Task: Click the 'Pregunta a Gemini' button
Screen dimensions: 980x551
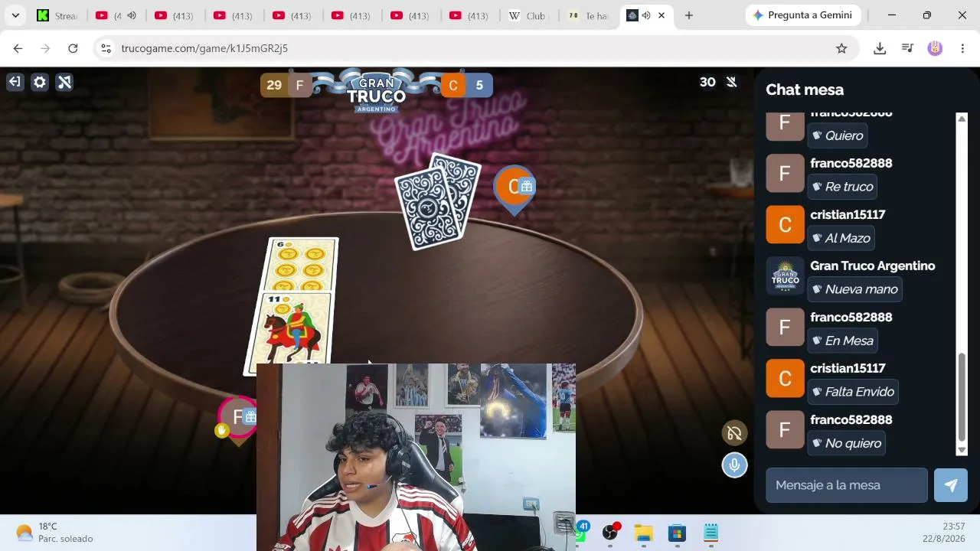Action: [x=803, y=15]
